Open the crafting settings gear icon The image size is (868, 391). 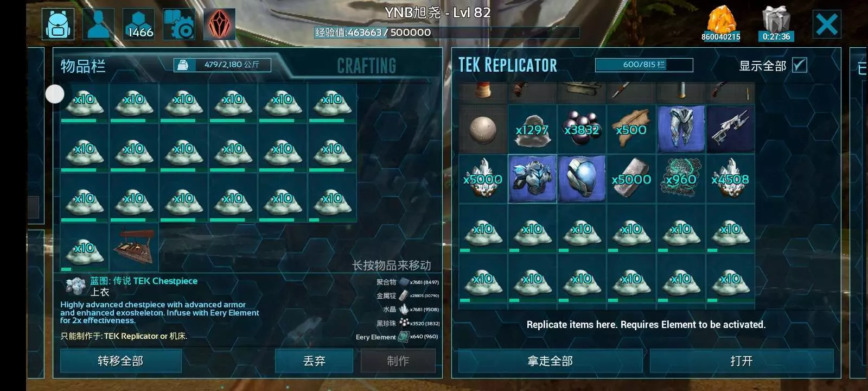click(x=179, y=24)
